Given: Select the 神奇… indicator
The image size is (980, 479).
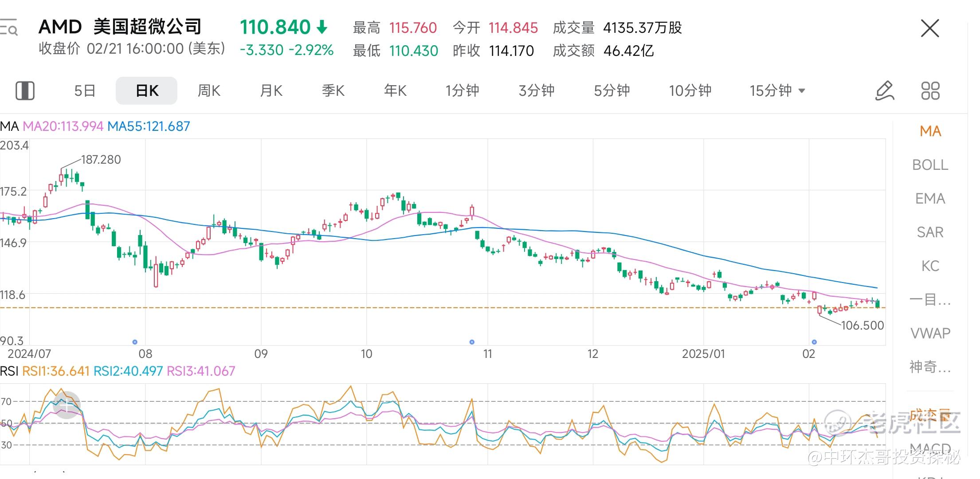Looking at the screenshot, I should point(930,367).
